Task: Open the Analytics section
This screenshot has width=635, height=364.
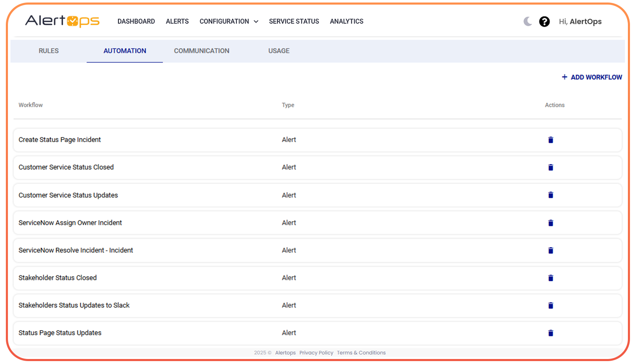Action: pos(347,21)
